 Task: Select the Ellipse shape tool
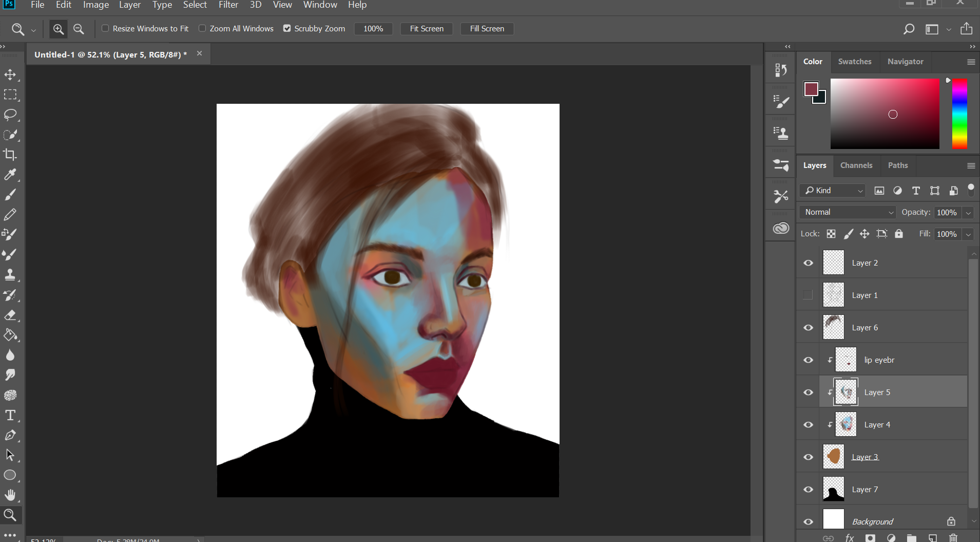(10, 475)
